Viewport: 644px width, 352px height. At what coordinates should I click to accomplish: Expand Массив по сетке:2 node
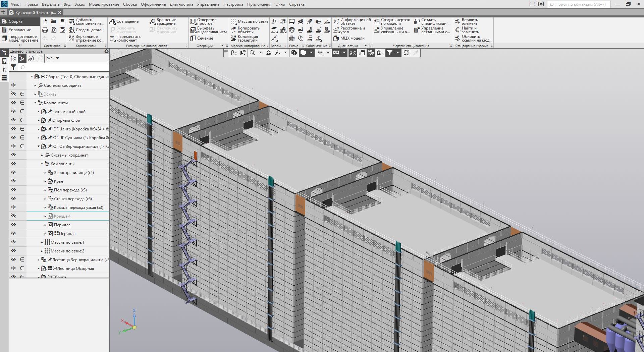[42, 251]
